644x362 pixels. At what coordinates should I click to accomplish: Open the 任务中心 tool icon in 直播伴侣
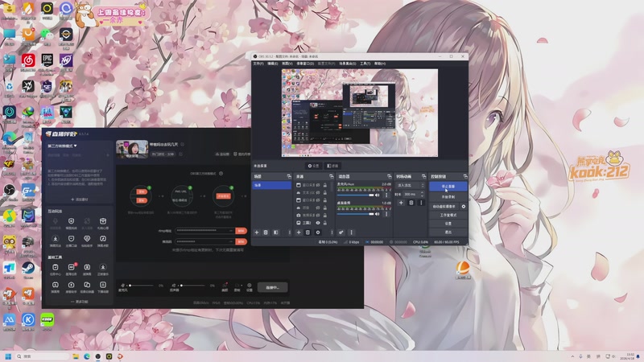[x=56, y=268]
